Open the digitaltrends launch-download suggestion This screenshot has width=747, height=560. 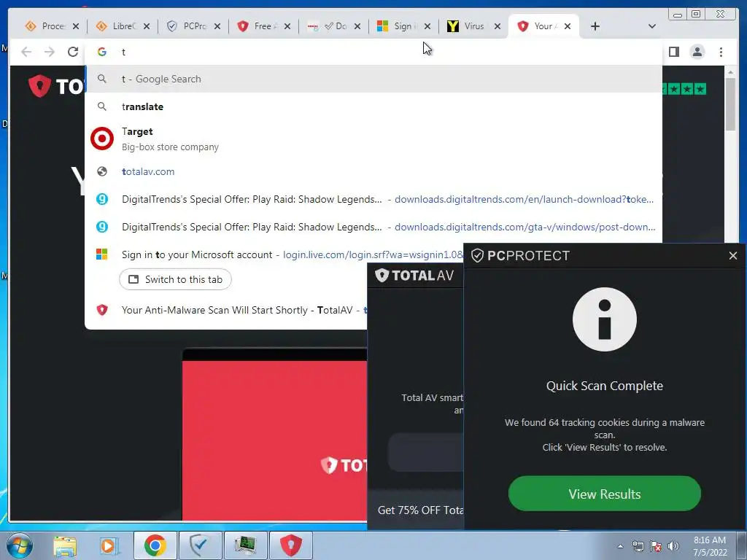click(x=373, y=199)
